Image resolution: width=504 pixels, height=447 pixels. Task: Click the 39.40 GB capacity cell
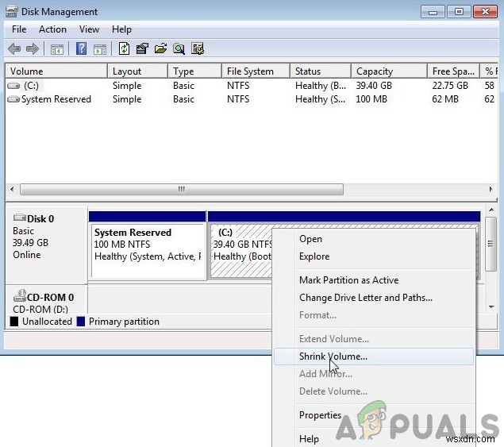coord(374,86)
